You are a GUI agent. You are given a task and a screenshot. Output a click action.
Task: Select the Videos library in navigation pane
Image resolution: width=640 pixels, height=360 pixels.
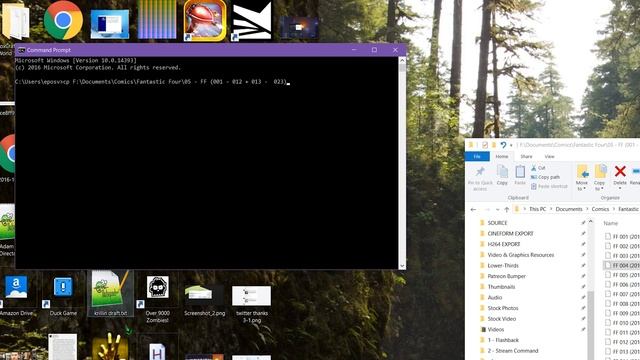(x=496, y=329)
